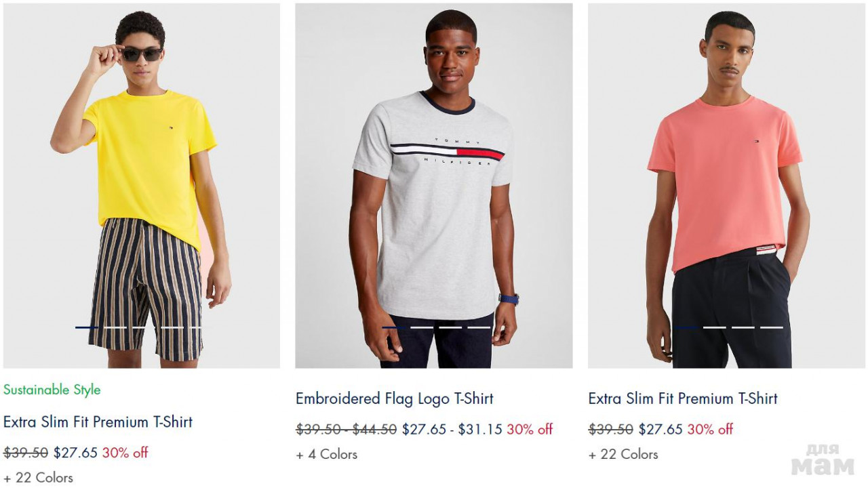Choose last slide indicator on grey shirt image
The image size is (868, 488).
pyautogui.click(x=479, y=327)
